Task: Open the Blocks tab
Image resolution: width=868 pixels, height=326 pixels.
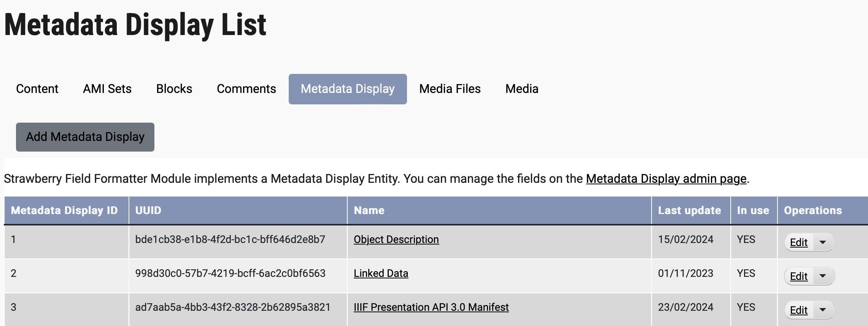Action: pyautogui.click(x=174, y=89)
